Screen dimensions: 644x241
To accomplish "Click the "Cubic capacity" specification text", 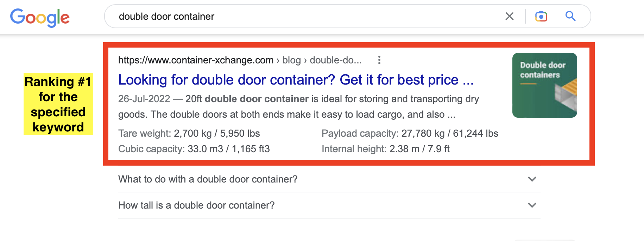I will pos(194,149).
